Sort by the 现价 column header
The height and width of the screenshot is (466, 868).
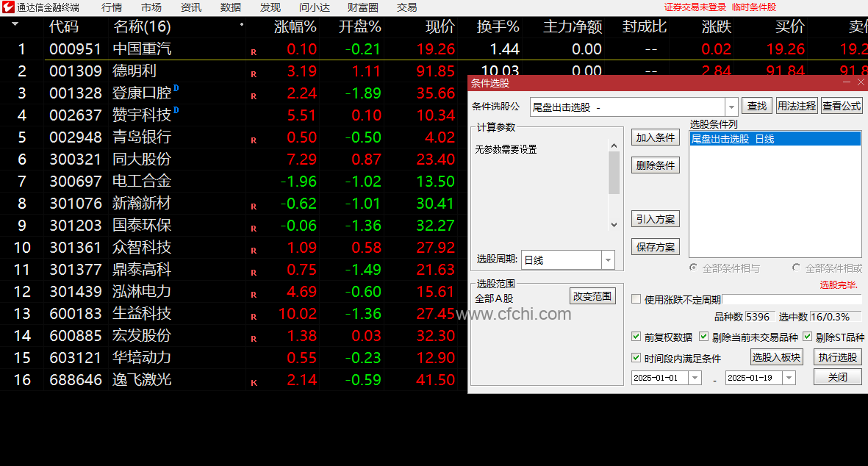coord(440,26)
